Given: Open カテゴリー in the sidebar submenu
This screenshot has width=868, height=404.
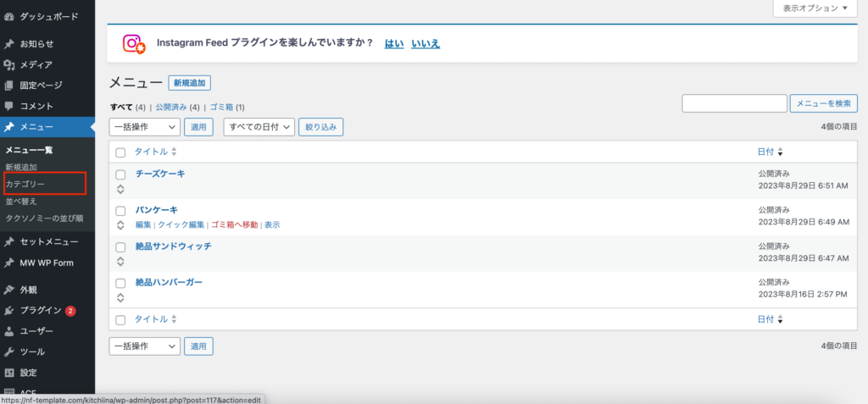Looking at the screenshot, I should click(x=25, y=184).
